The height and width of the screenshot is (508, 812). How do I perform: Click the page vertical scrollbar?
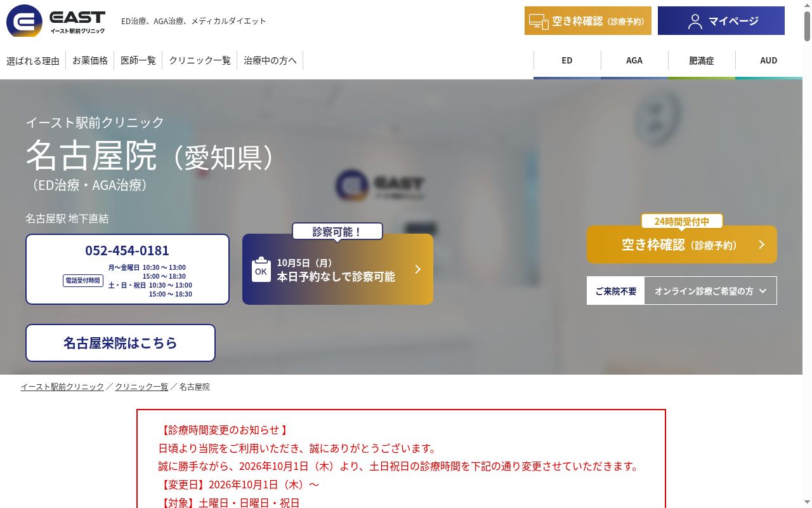(x=807, y=254)
